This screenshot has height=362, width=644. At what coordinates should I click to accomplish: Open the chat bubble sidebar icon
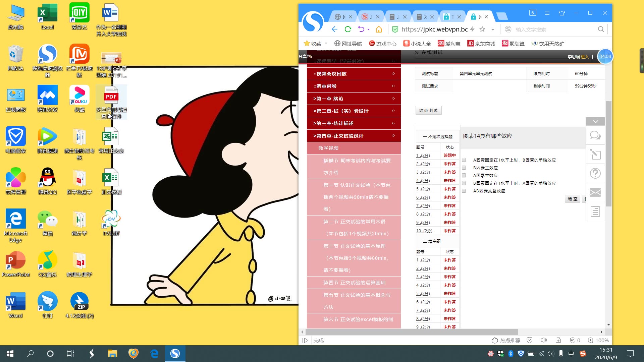595,135
